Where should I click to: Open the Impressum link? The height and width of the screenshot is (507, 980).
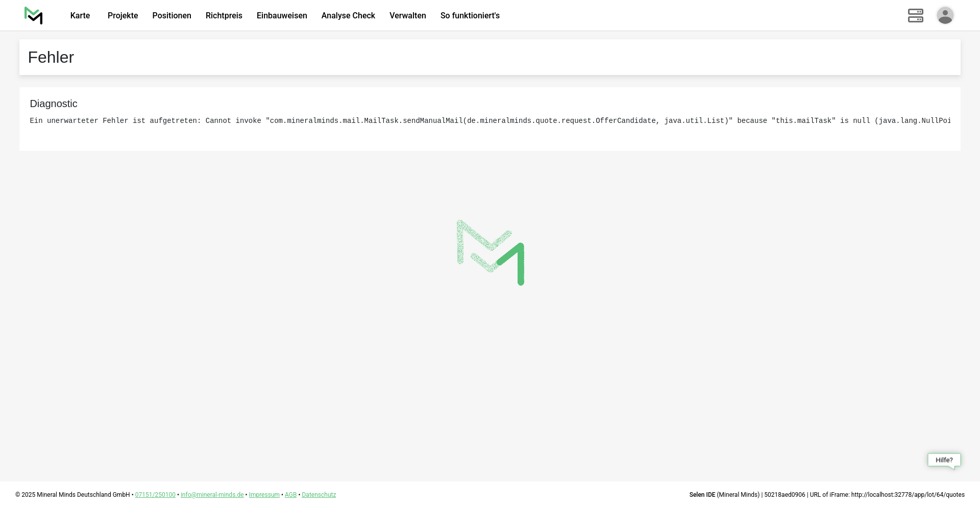click(x=264, y=495)
